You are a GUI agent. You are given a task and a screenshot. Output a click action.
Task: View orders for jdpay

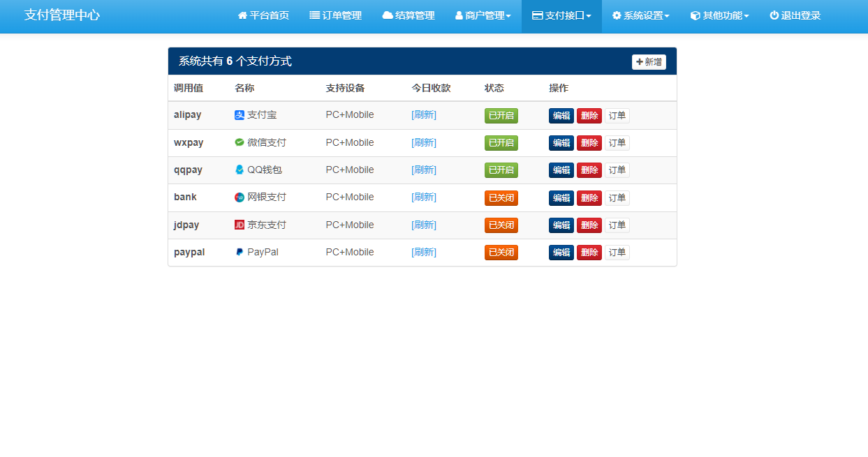tap(617, 225)
